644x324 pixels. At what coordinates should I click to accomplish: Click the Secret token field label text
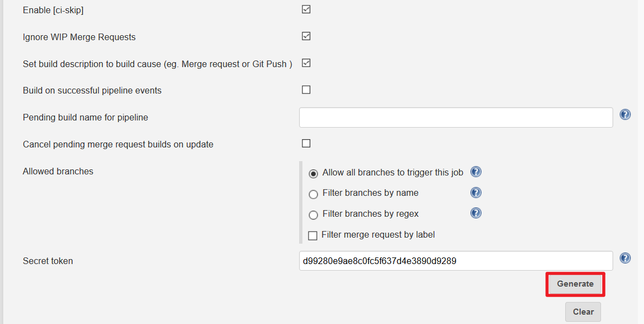point(48,261)
